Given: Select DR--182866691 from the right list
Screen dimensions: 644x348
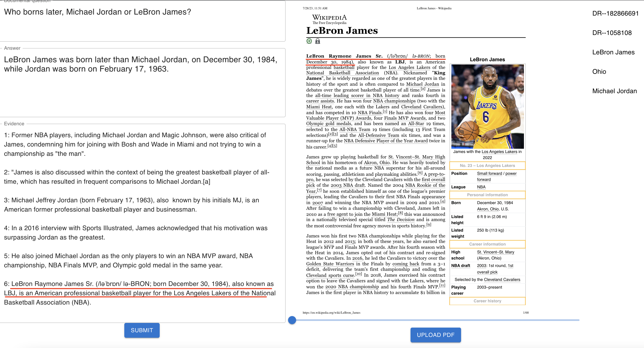Looking at the screenshot, I should (615, 14).
